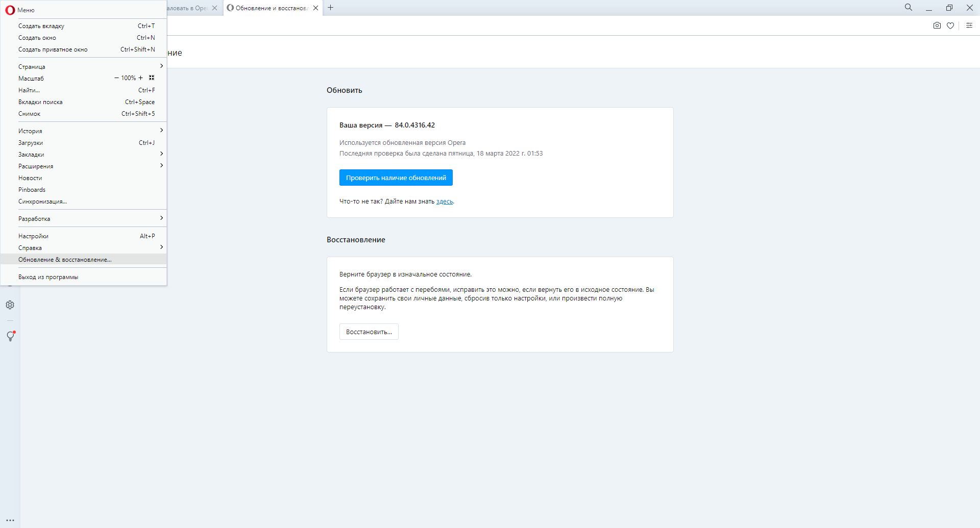980x528 pixels.
Task: Switch to the Обновление и восстановление tab
Action: (x=273, y=8)
